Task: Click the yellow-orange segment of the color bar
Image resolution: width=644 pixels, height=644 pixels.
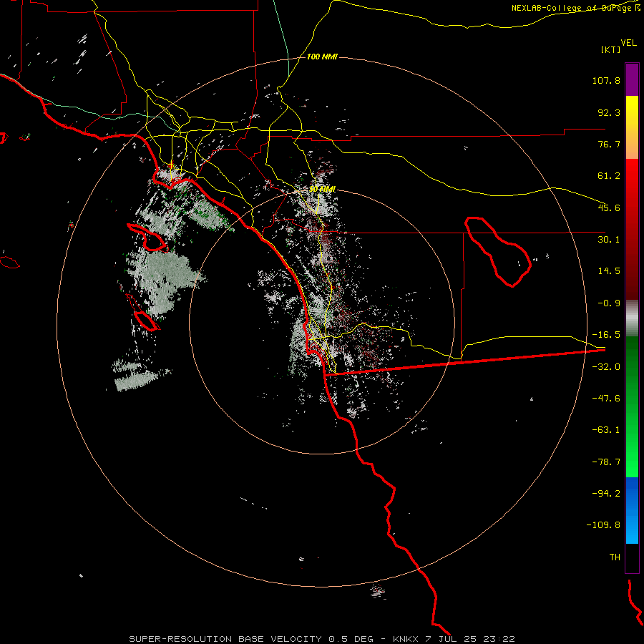Action: 632,127
